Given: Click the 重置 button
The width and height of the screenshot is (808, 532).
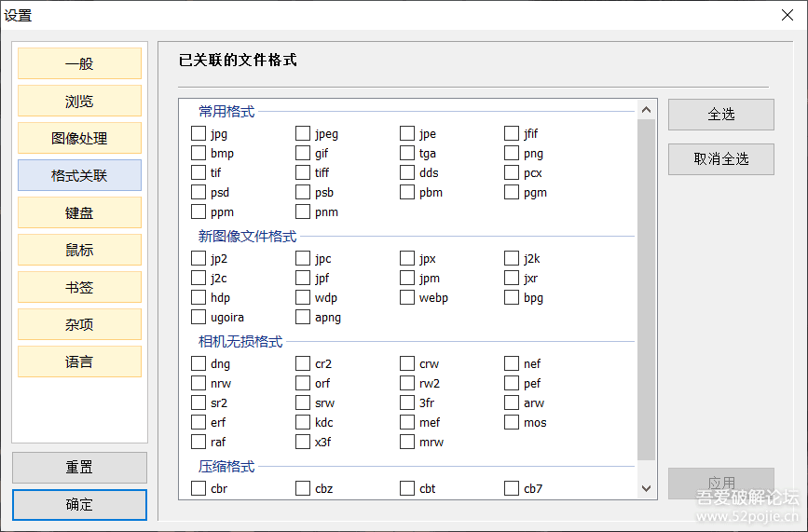Looking at the screenshot, I should [x=79, y=468].
